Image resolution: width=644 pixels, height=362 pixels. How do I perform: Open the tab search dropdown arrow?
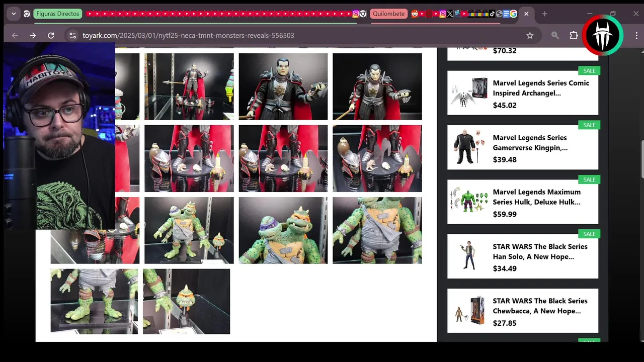coord(14,14)
